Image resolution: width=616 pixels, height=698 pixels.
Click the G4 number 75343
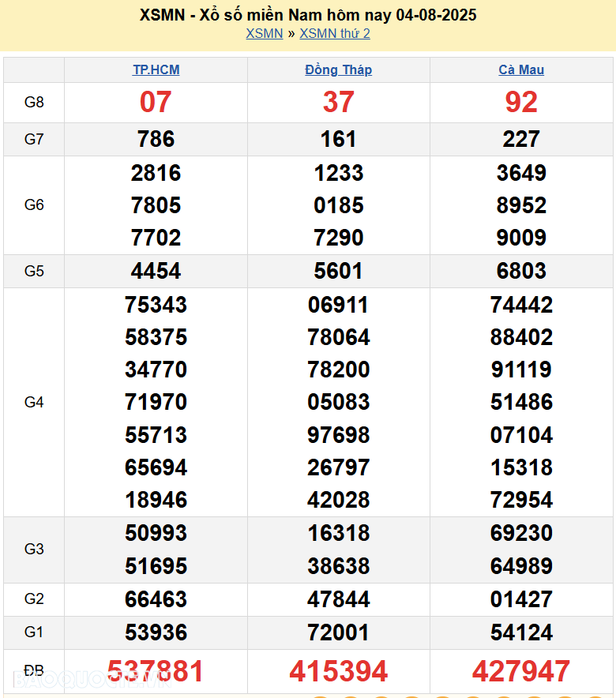pyautogui.click(x=156, y=305)
